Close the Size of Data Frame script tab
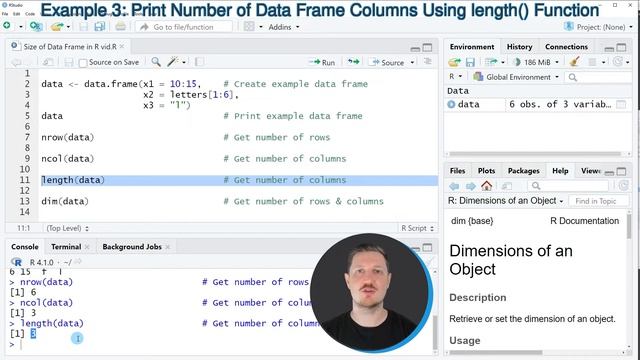 [122, 47]
